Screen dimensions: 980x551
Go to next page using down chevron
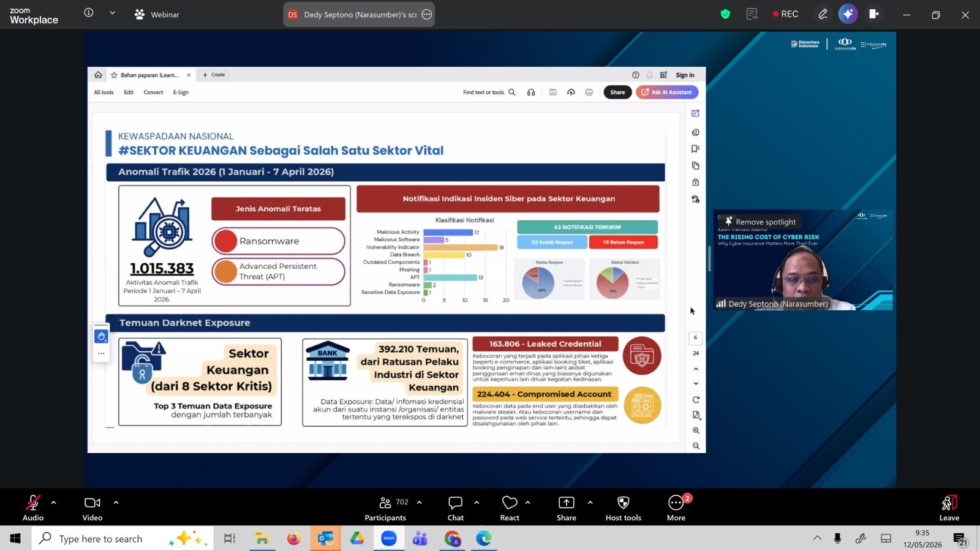[x=696, y=383]
